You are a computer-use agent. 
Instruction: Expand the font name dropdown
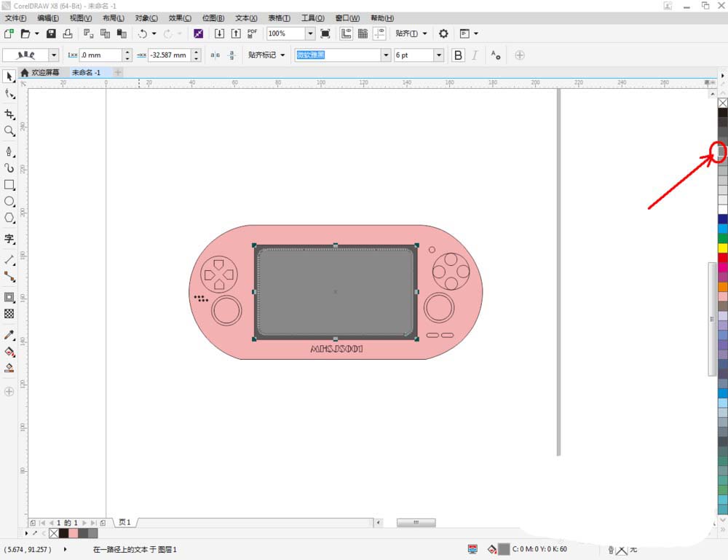point(386,55)
